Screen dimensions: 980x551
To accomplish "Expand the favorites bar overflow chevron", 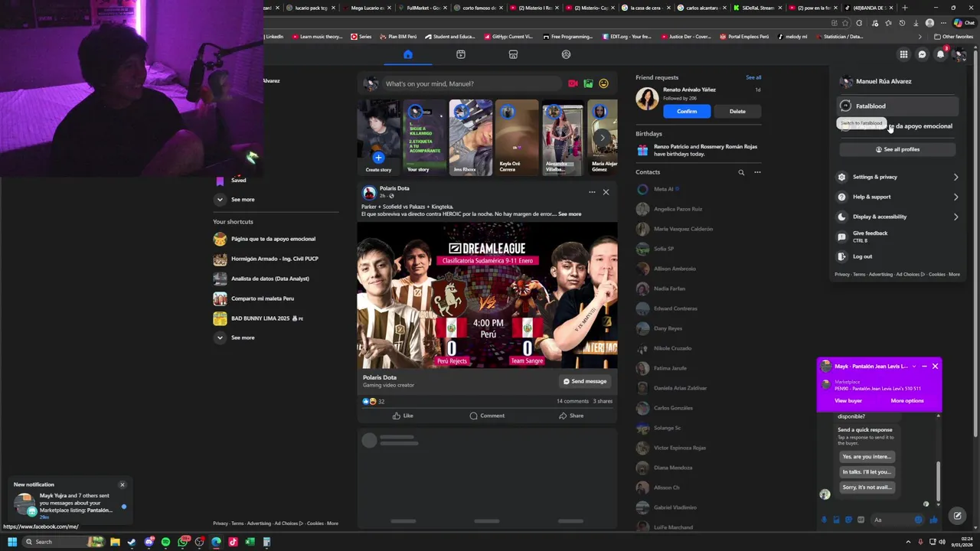I will pos(920,37).
